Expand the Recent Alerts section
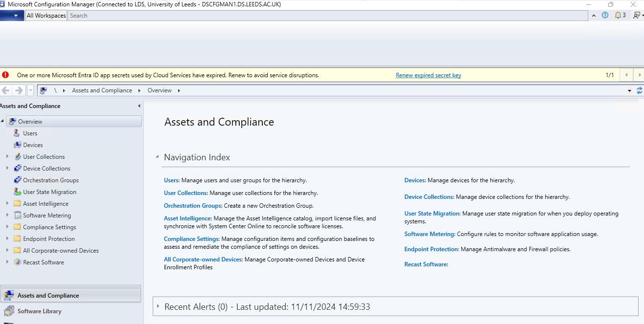644x324 pixels. click(x=158, y=306)
